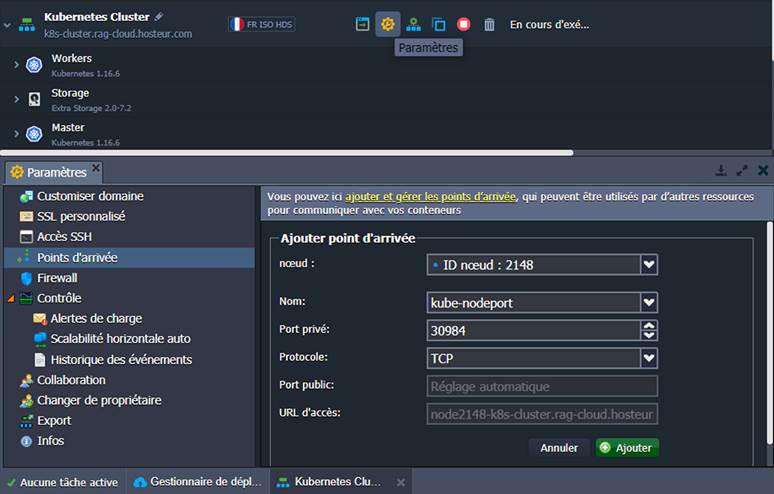The image size is (774, 494).
Task: Click the Port privé field with 30984
Action: [x=532, y=330]
